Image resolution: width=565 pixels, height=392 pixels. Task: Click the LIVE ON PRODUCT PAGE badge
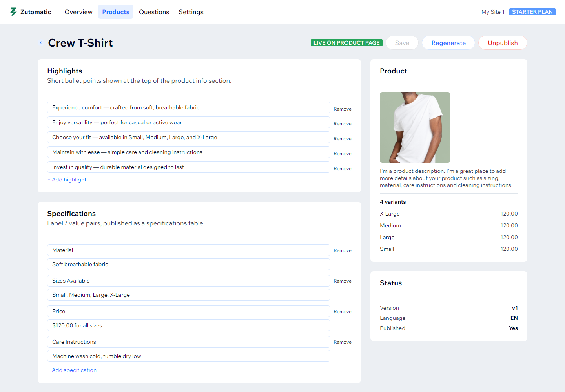coord(346,43)
